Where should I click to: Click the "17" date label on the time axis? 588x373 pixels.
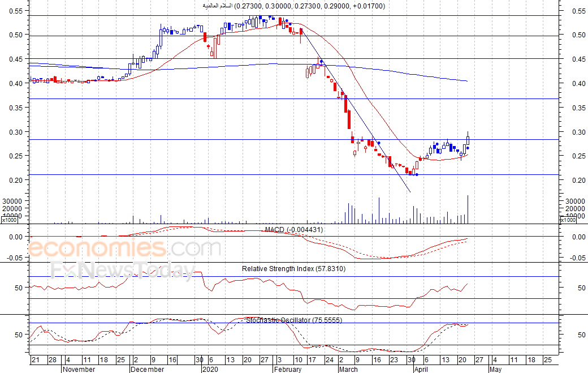coord(312,360)
